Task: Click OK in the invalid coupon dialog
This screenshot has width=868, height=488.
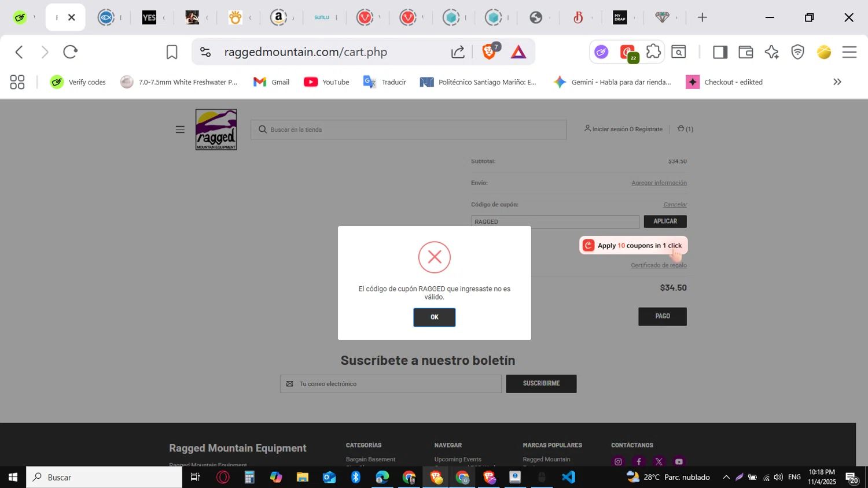Action: (x=434, y=317)
